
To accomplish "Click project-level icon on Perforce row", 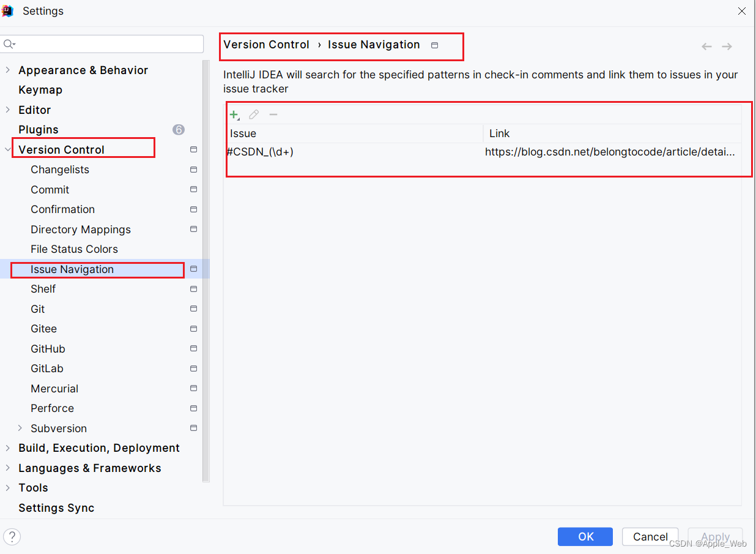I will 194,408.
